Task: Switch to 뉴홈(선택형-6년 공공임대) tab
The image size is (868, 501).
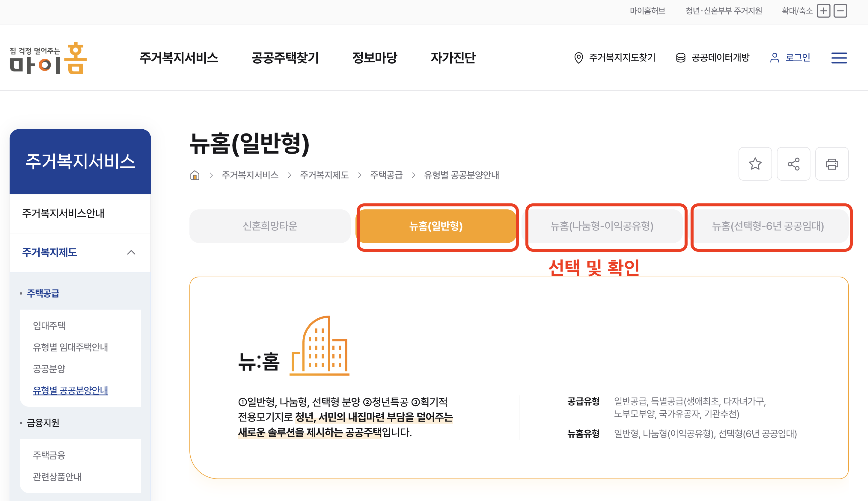Action: coord(768,226)
